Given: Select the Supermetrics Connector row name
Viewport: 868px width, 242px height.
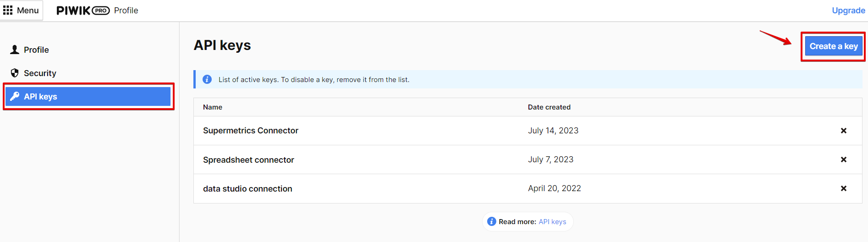Looking at the screenshot, I should [x=251, y=131].
